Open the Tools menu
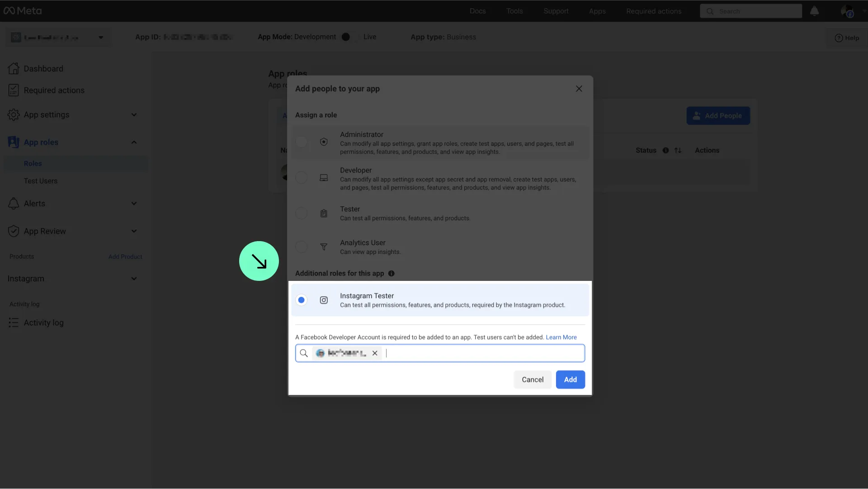 pos(514,11)
